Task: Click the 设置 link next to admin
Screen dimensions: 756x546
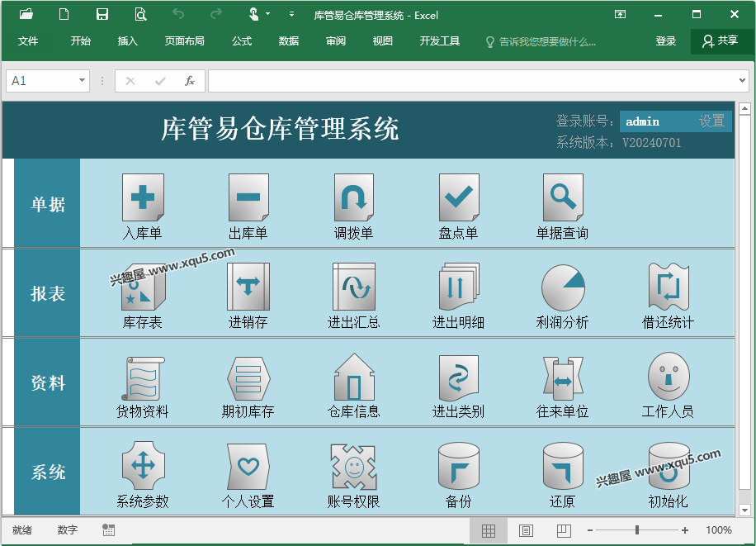Action: [712, 121]
